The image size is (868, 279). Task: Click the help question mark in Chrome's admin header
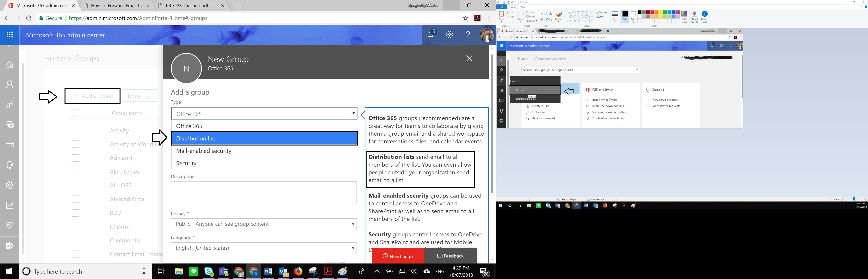tap(468, 34)
